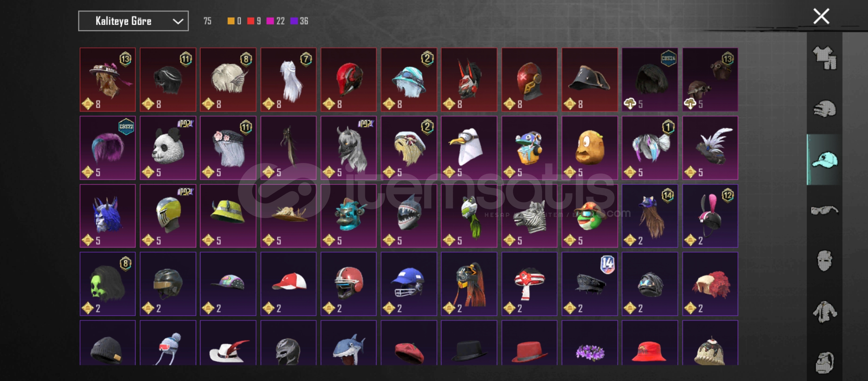
Task: Open the outfits clothing category icon
Action: (825, 58)
